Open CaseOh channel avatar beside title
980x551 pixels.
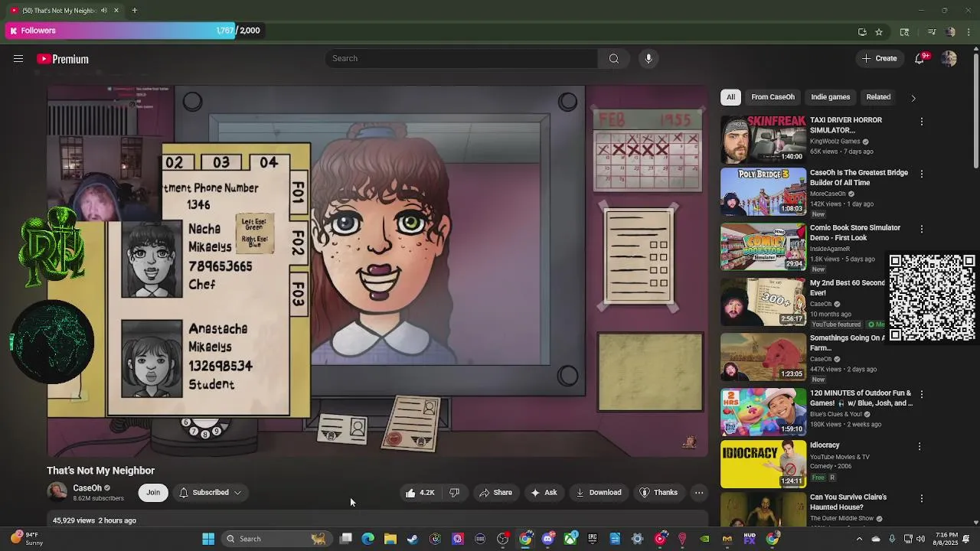pyautogui.click(x=57, y=492)
